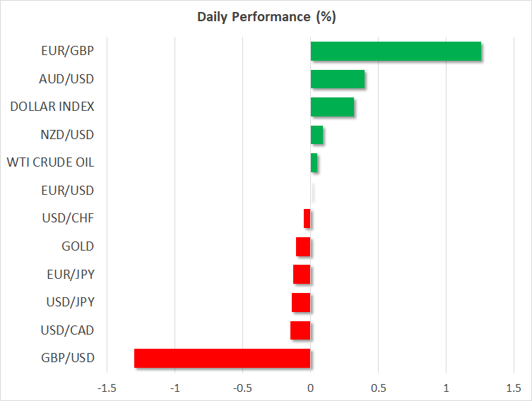Click the small green NZD/USD bar
The height and width of the screenshot is (401, 532).
coord(317,135)
